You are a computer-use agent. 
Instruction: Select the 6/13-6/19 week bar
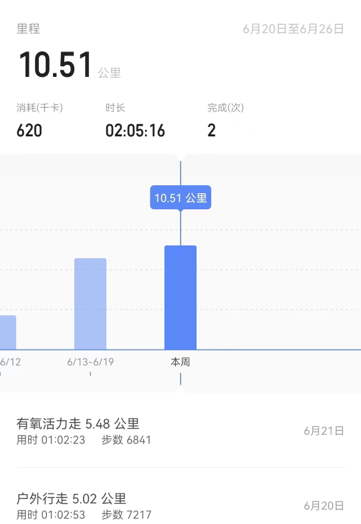(x=90, y=304)
